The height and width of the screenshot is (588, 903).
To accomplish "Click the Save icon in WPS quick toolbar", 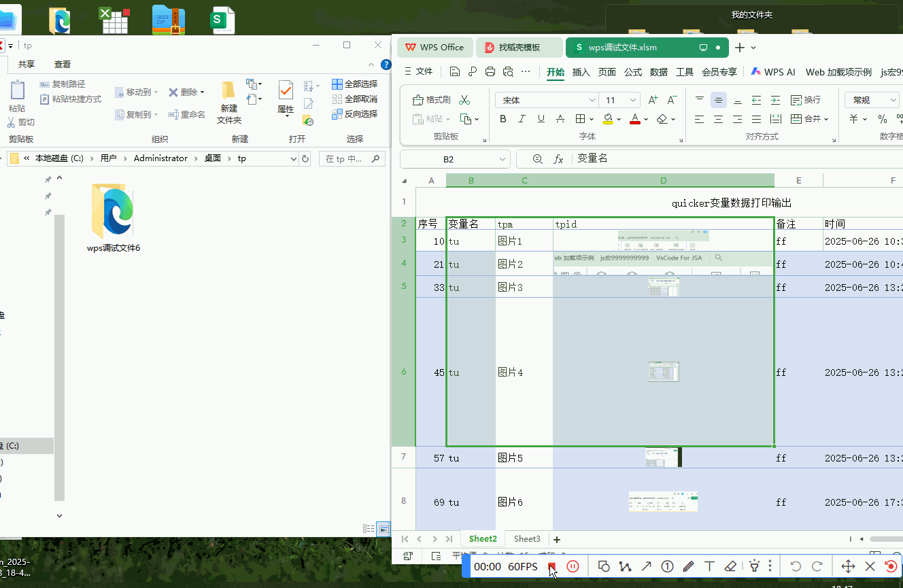I will click(x=455, y=71).
